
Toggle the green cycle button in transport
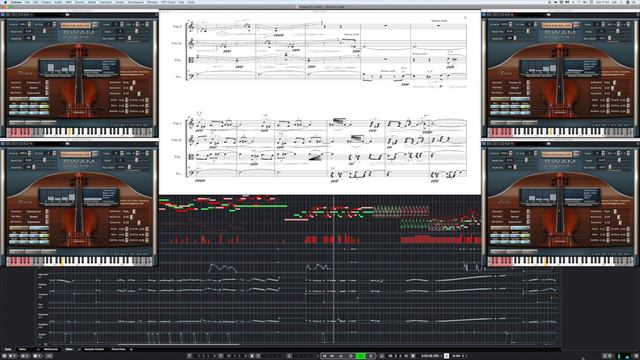click(x=360, y=356)
